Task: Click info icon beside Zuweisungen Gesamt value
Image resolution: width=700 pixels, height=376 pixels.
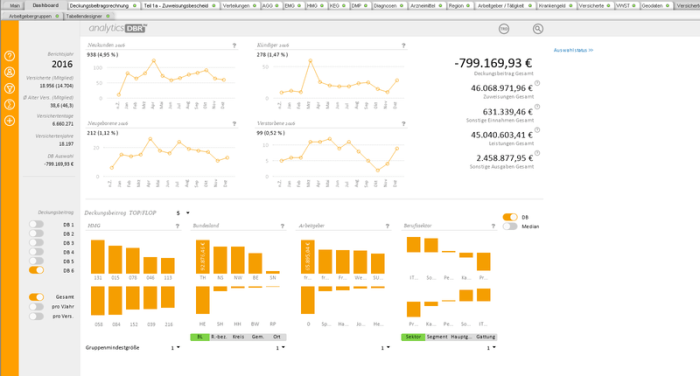Action: click(538, 83)
